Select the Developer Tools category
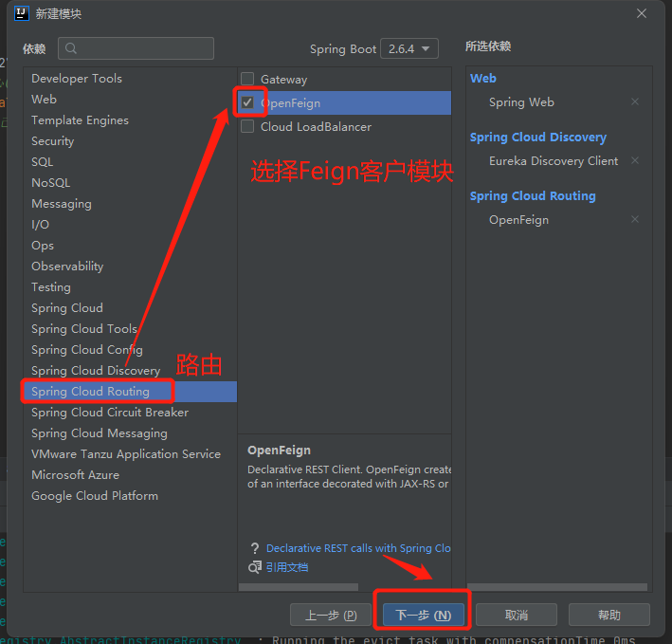Screen dimensions: 672x644 pos(77,79)
